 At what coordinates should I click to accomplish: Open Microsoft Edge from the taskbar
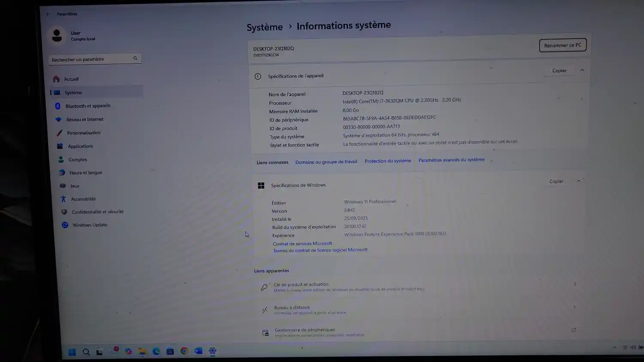(x=156, y=351)
